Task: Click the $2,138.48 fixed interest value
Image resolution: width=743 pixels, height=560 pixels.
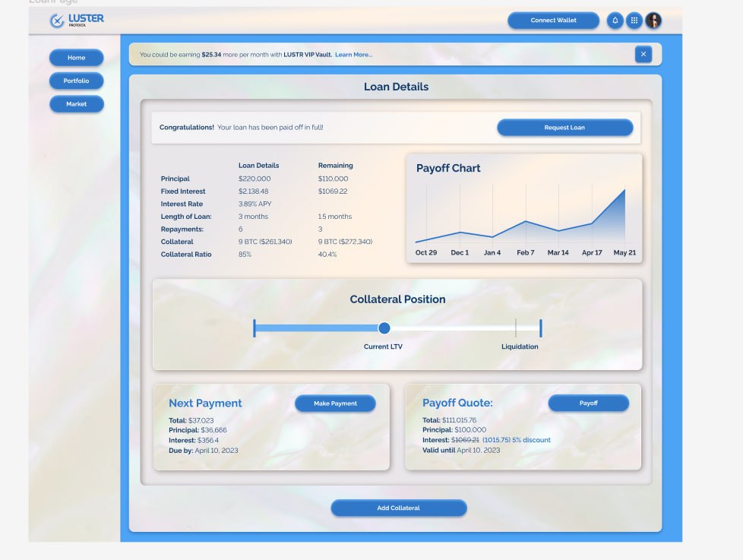Action: coord(254,191)
